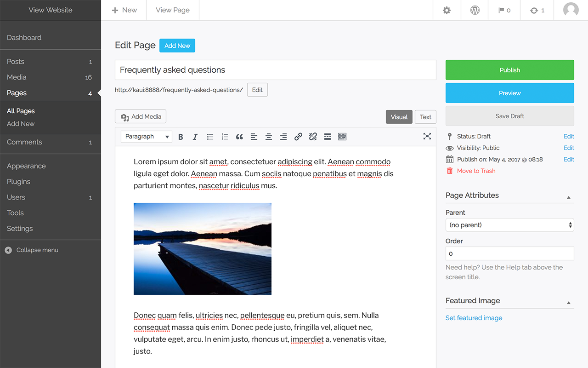Open the Parent page dropdown
The height and width of the screenshot is (368, 588).
[509, 225]
